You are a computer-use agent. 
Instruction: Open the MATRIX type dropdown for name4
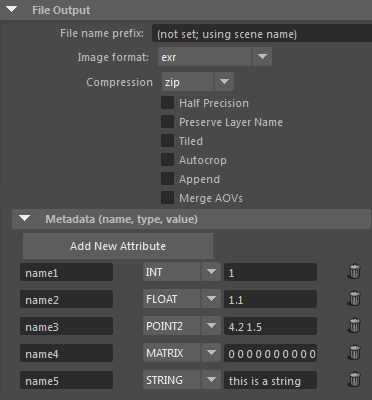(182, 353)
